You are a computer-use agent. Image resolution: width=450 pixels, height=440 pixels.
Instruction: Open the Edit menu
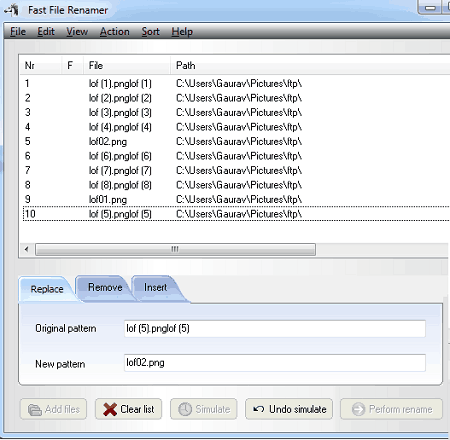coord(46,32)
